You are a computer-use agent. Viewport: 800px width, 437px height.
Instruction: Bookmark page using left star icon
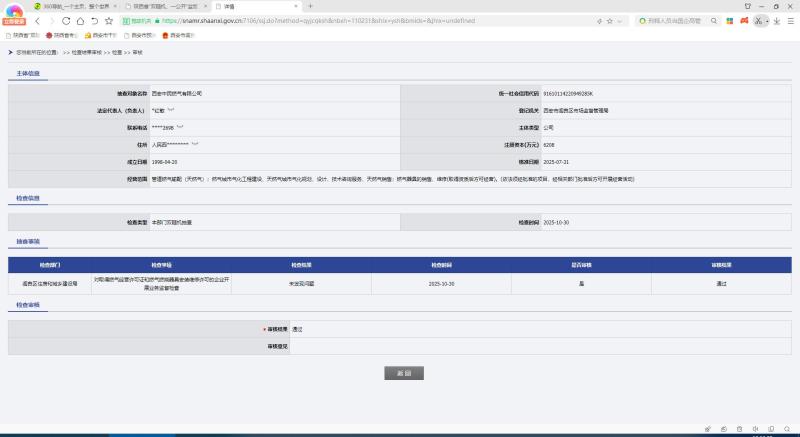click(x=108, y=20)
